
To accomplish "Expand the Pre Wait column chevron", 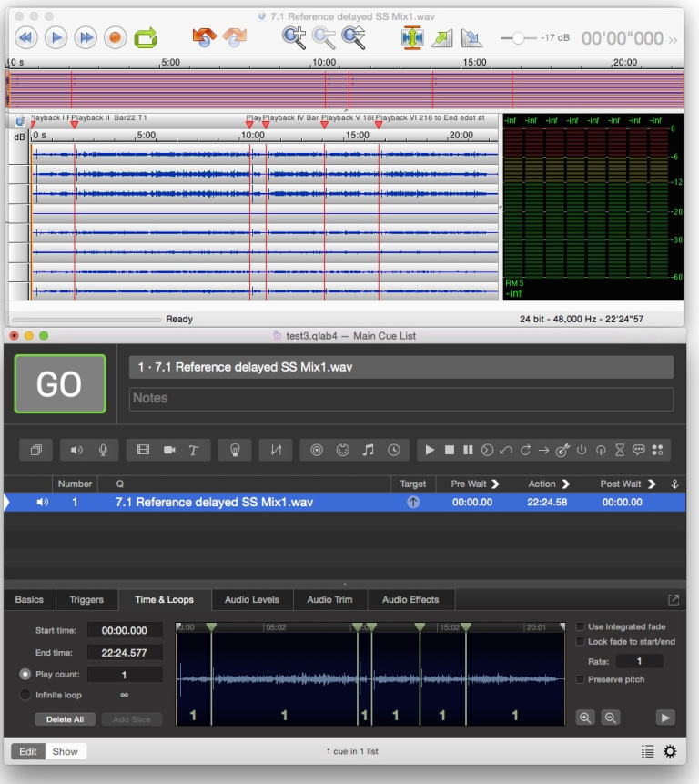I will [496, 484].
